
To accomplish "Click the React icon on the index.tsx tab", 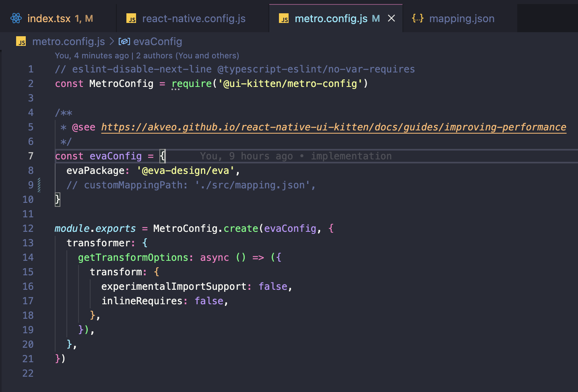I will pyautogui.click(x=16, y=18).
